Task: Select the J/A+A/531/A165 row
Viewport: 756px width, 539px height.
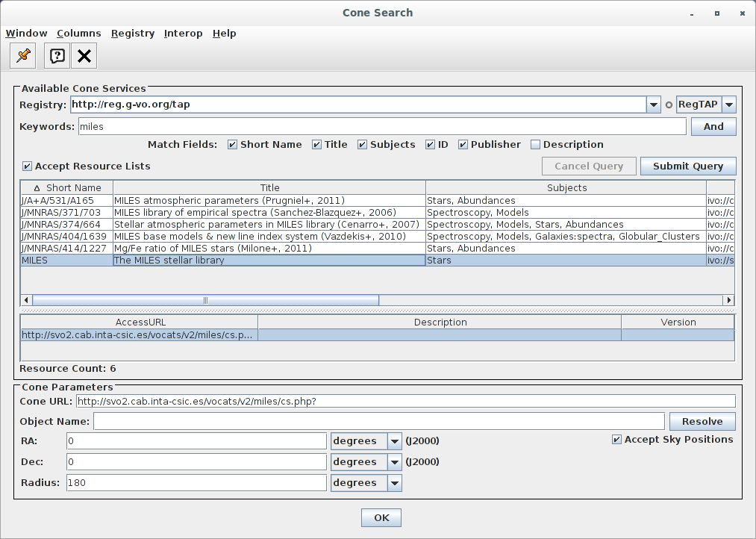Action: pos(378,201)
